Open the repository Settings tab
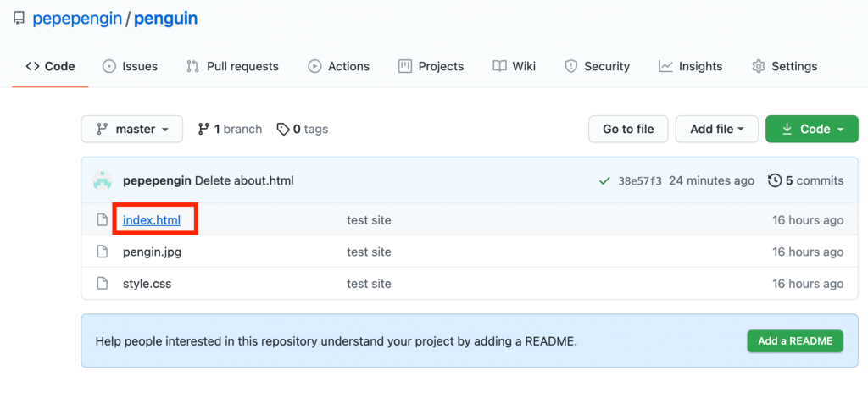Viewport: 868px width, 415px height. click(784, 66)
